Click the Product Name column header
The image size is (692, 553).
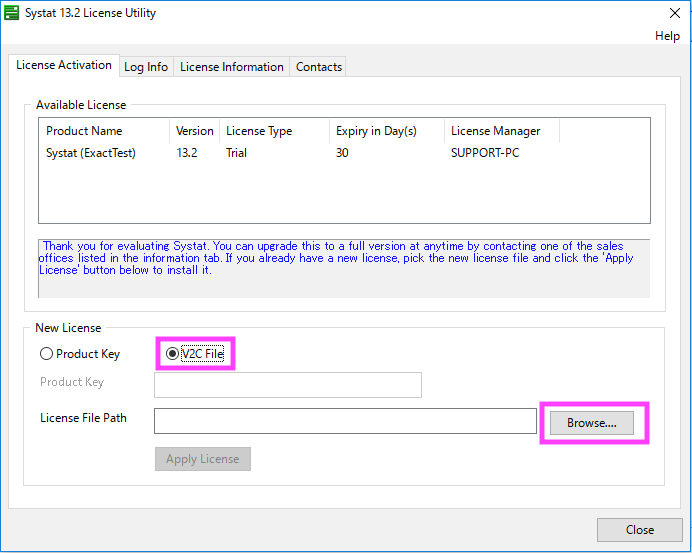pos(104,131)
